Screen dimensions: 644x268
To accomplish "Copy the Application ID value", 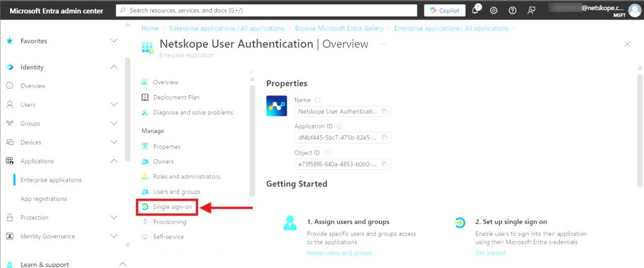I will 385,138.
